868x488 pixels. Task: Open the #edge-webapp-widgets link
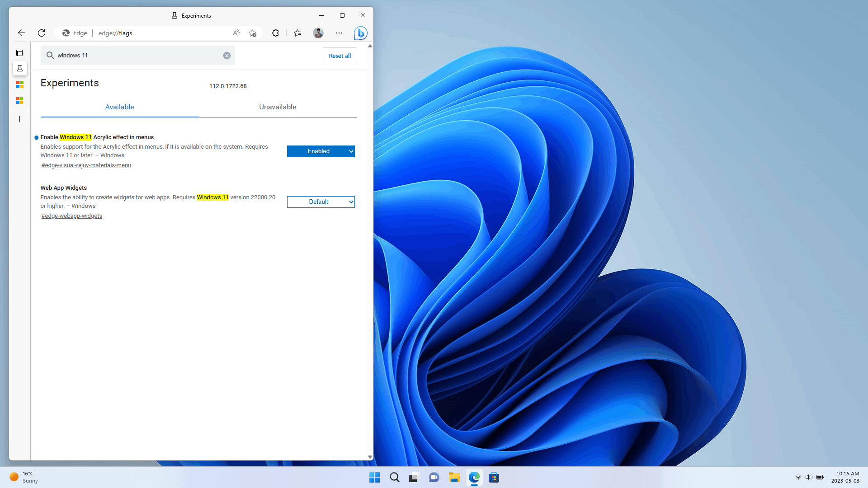(x=72, y=216)
